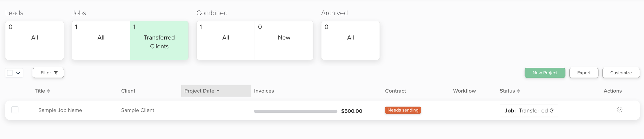Open the Combined New tab
The height and width of the screenshot is (139, 644).
[x=284, y=40]
